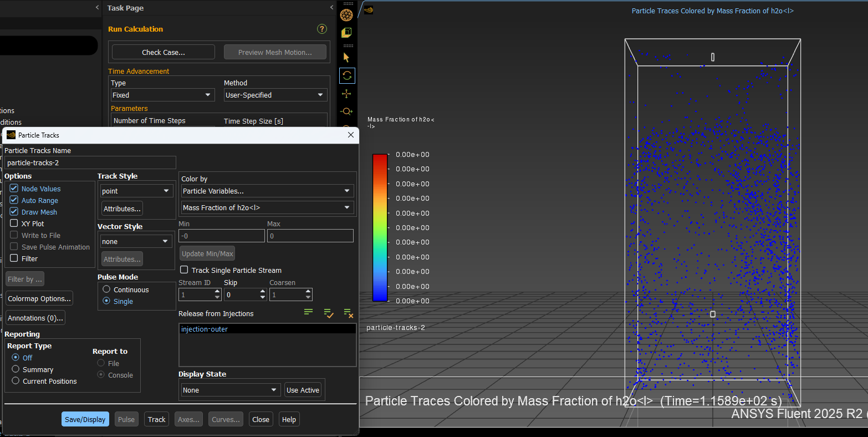Open the Track Style point dropdown
Image resolution: width=868 pixels, height=437 pixels.
(x=136, y=191)
